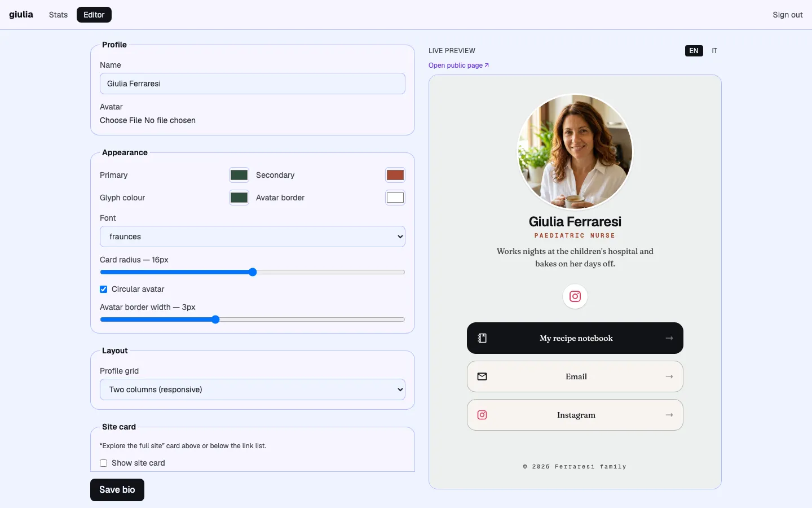Click the envelope icon on the Email link
Screen dimensions: 812x508
[482, 376]
